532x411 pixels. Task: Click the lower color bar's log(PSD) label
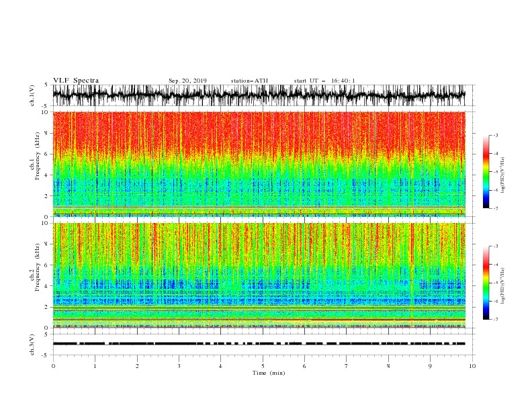(x=502, y=286)
